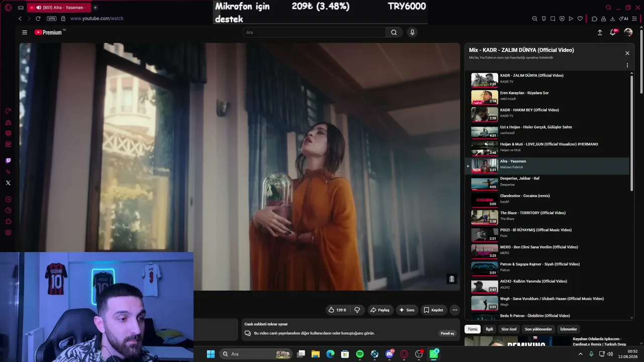The height and width of the screenshot is (362, 644).
Task: Open File Explorer from the taskbar
Action: 315,354
